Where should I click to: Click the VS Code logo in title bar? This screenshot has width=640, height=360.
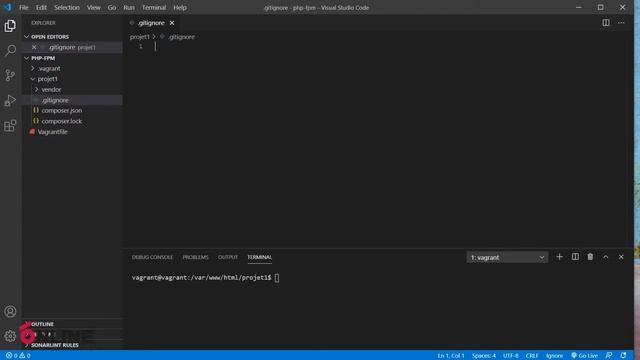(7, 7)
